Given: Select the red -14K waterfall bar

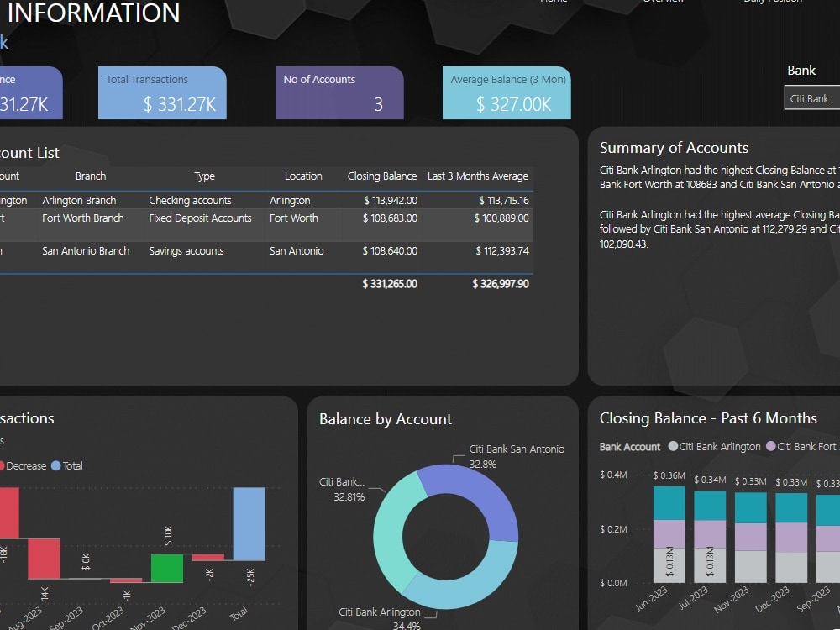Looking at the screenshot, I should pos(44,559).
